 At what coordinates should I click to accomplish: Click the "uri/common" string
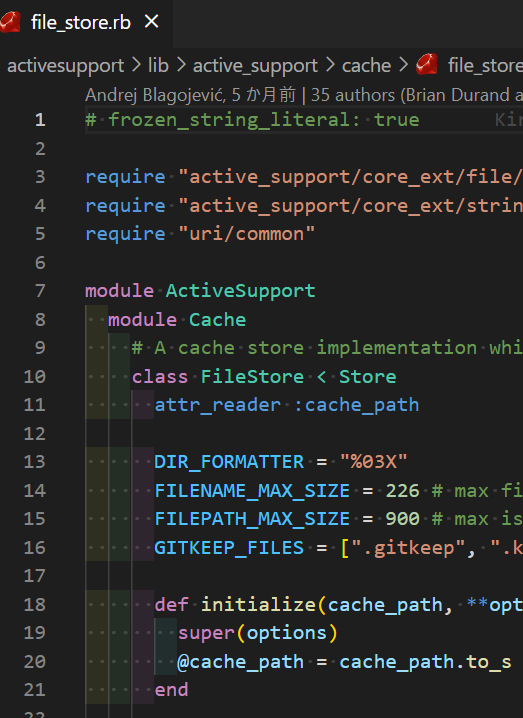click(x=246, y=234)
